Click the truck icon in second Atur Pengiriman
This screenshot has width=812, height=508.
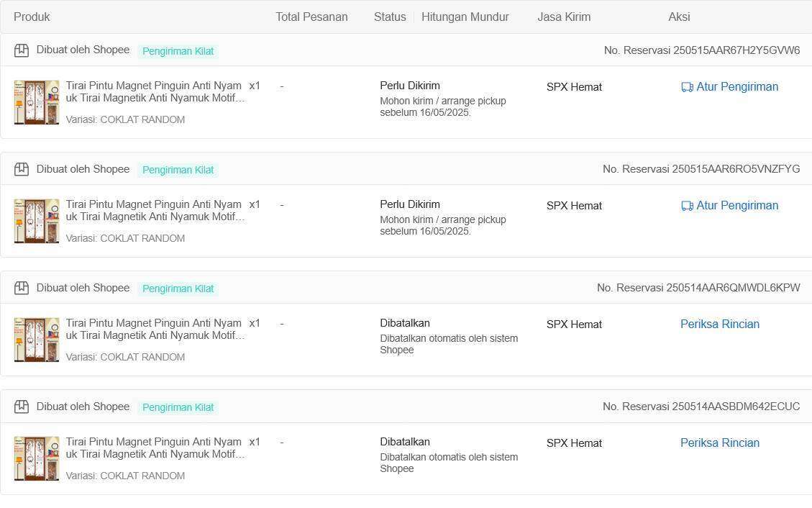tap(687, 206)
